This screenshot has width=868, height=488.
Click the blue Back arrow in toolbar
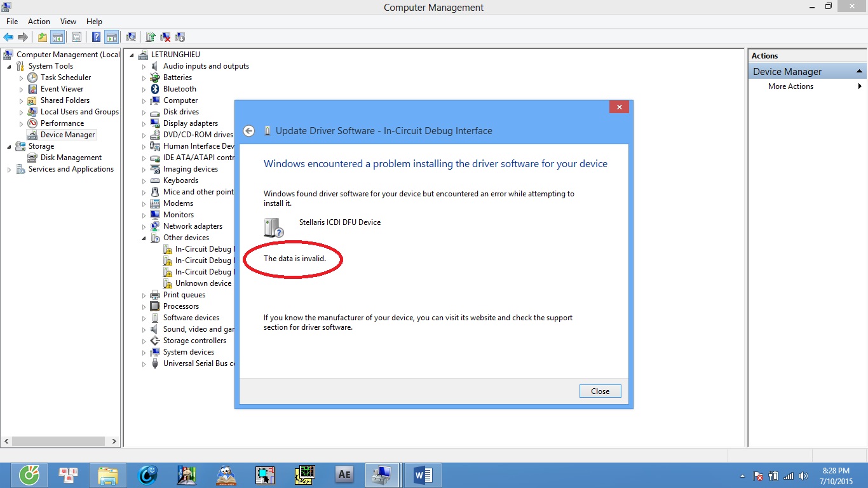point(8,37)
